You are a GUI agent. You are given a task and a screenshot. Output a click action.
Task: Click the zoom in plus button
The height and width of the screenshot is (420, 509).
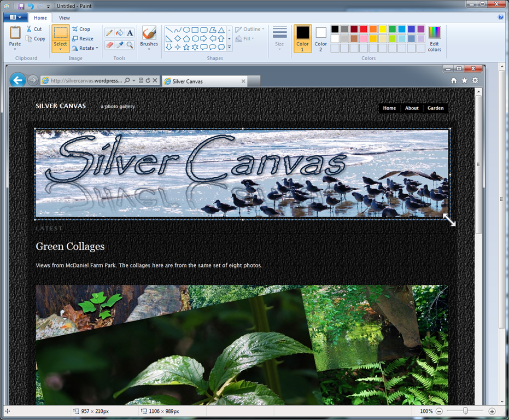[x=492, y=411]
